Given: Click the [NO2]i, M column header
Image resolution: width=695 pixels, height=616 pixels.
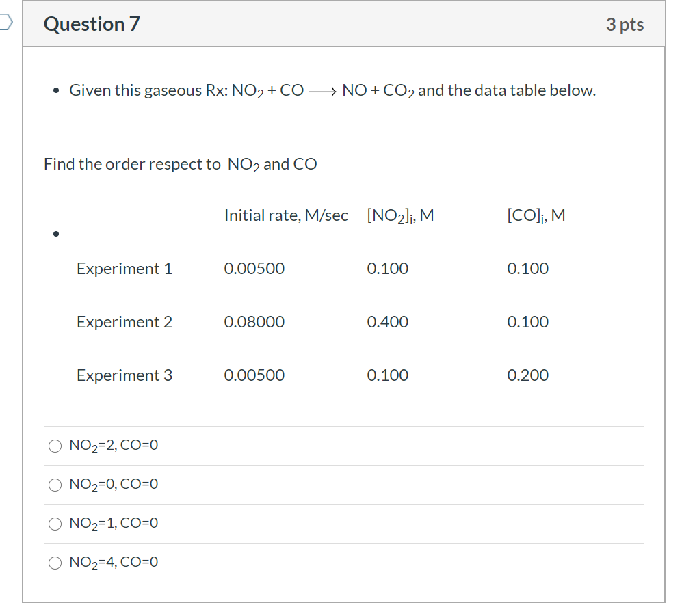Looking at the screenshot, I should (x=399, y=215).
